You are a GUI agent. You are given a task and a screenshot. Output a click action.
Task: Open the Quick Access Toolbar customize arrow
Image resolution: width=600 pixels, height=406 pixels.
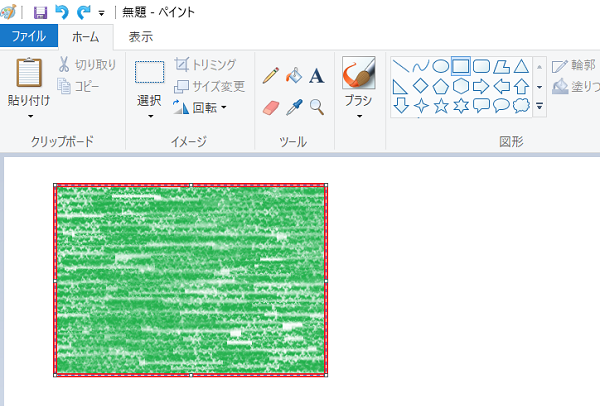(101, 13)
